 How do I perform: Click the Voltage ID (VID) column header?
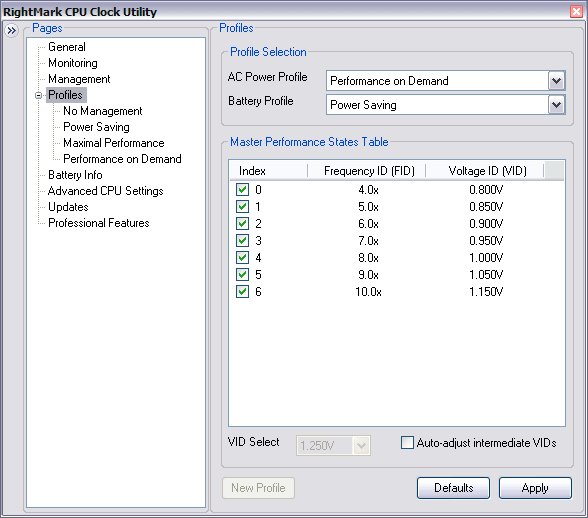pos(484,171)
